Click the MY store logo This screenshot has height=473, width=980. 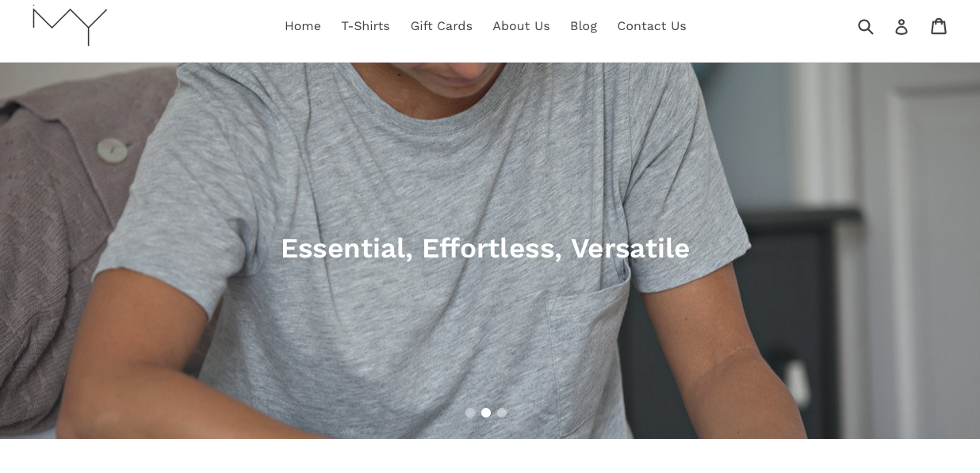pos(70,25)
